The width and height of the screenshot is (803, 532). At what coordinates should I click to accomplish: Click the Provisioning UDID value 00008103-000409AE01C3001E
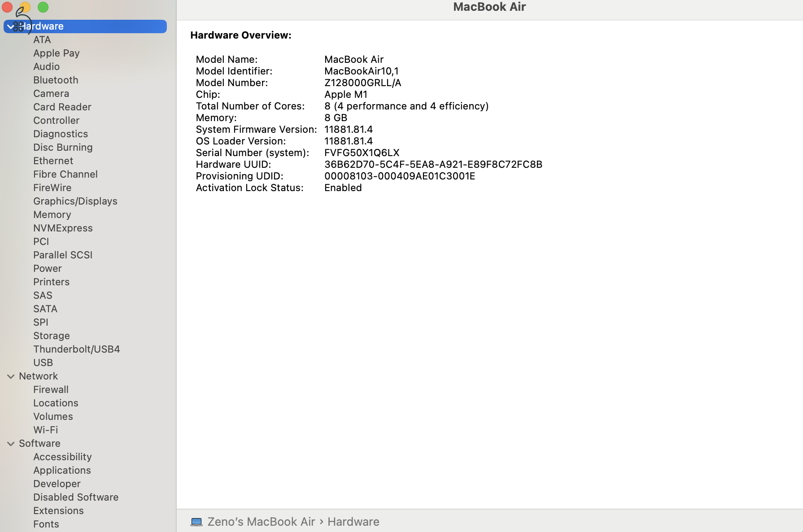pyautogui.click(x=400, y=176)
